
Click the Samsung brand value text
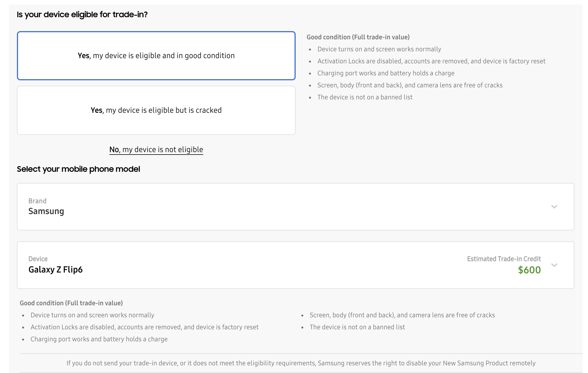point(46,211)
